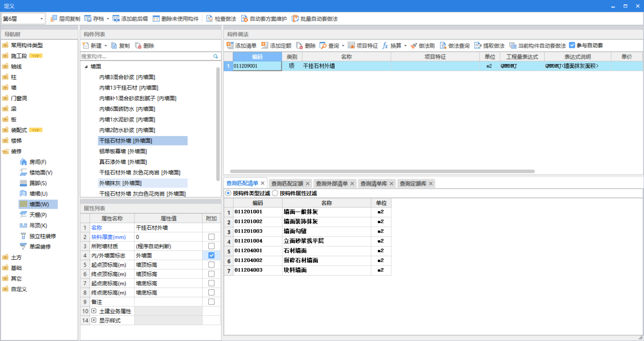Click the 换算 fx icon
The height and width of the screenshot is (341, 644).
click(x=385, y=46)
